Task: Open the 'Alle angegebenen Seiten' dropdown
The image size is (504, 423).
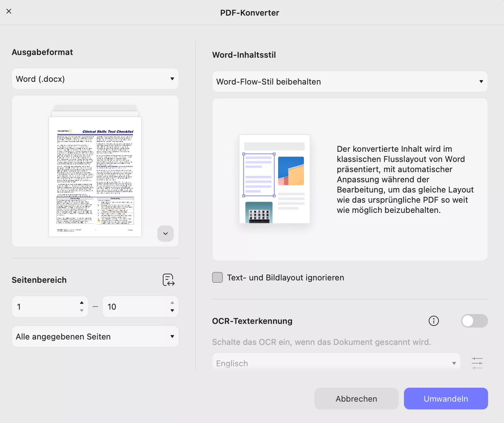Action: 95,336
